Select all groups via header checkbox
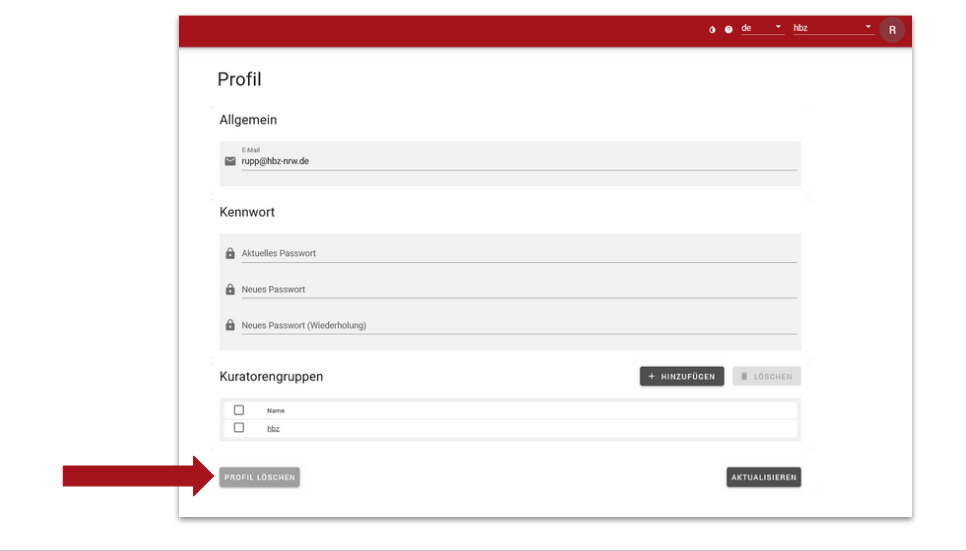Image resolution: width=966 pixels, height=551 pixels. point(239,410)
